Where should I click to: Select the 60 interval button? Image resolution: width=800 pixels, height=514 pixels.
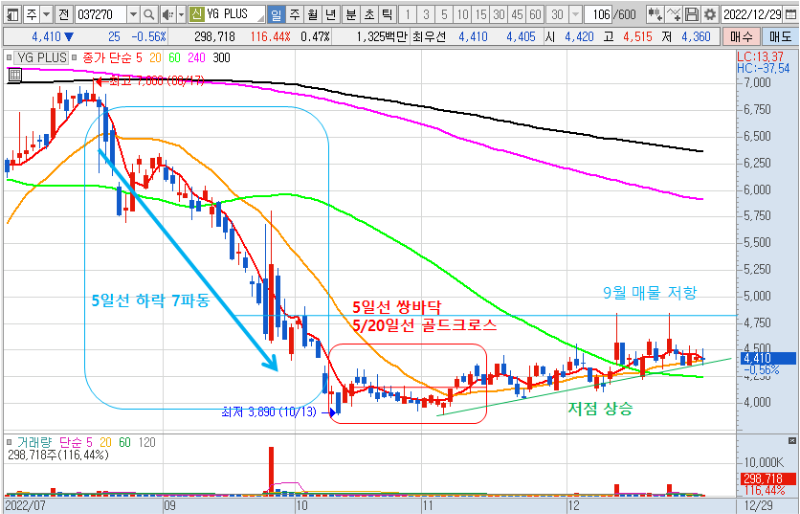coord(535,14)
